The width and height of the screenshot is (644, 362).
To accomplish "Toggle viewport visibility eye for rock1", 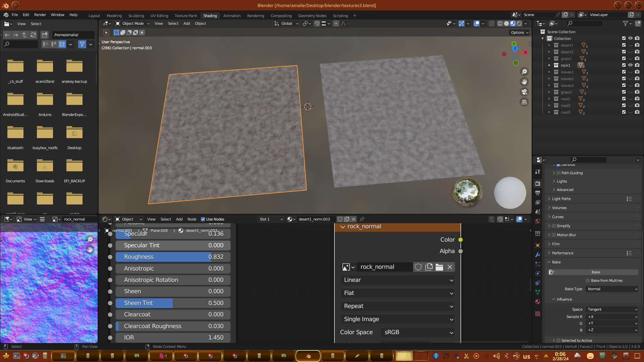I will [630, 65].
